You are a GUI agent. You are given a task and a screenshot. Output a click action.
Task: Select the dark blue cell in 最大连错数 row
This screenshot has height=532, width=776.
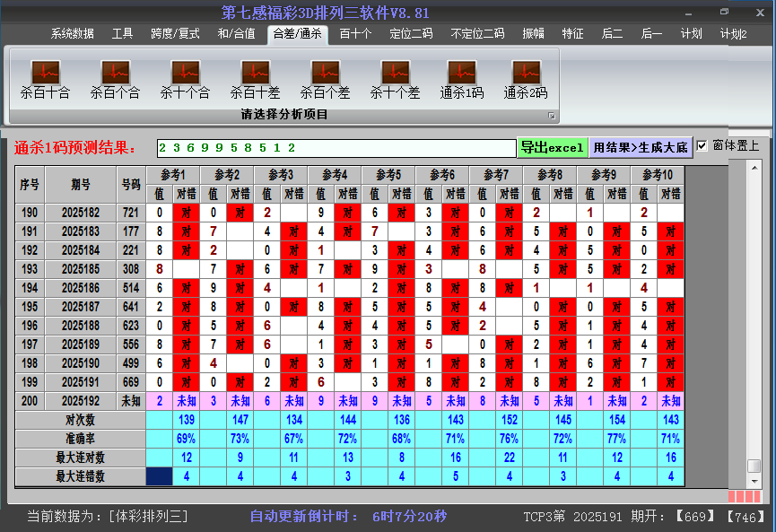coord(160,476)
